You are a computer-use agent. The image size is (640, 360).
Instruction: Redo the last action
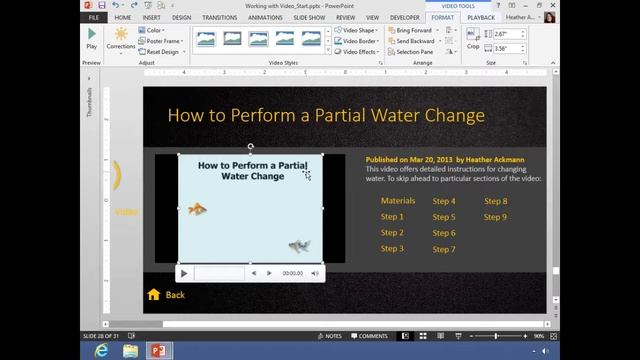134,5
